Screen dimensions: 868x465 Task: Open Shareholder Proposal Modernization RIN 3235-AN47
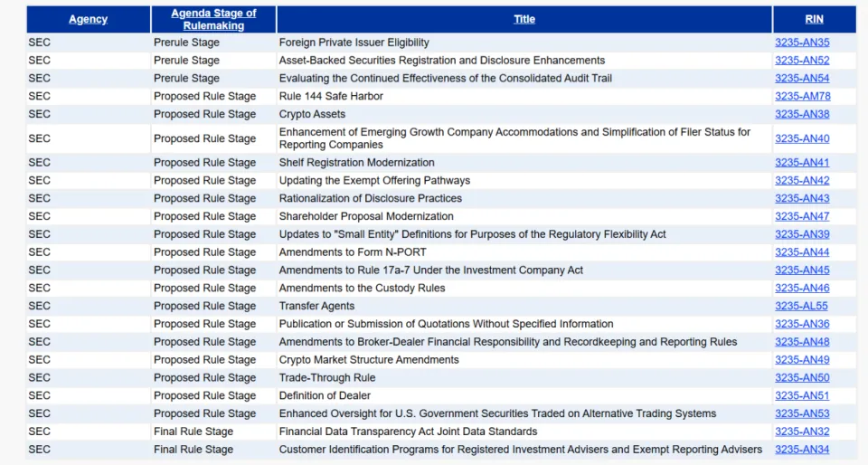(802, 216)
